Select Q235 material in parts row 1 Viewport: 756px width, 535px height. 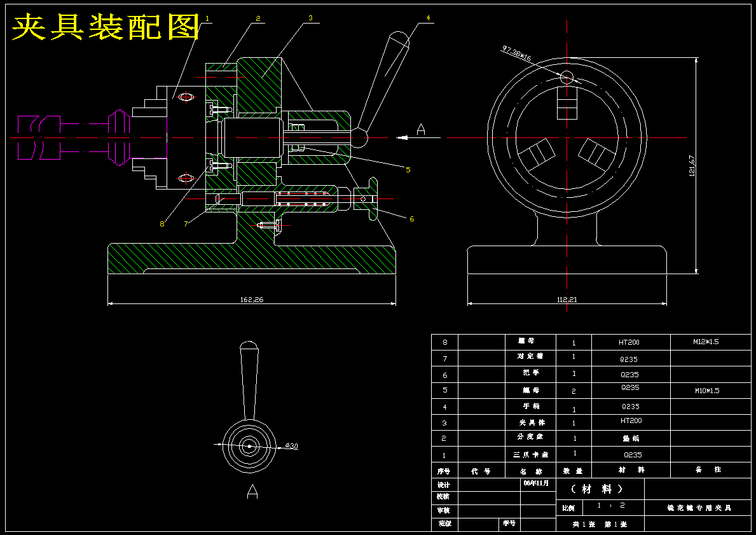[x=633, y=454]
